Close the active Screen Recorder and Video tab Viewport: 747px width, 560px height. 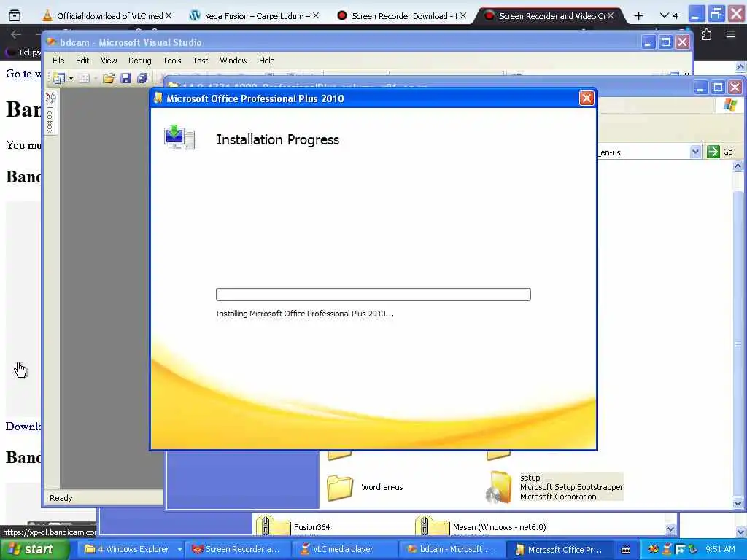(611, 16)
